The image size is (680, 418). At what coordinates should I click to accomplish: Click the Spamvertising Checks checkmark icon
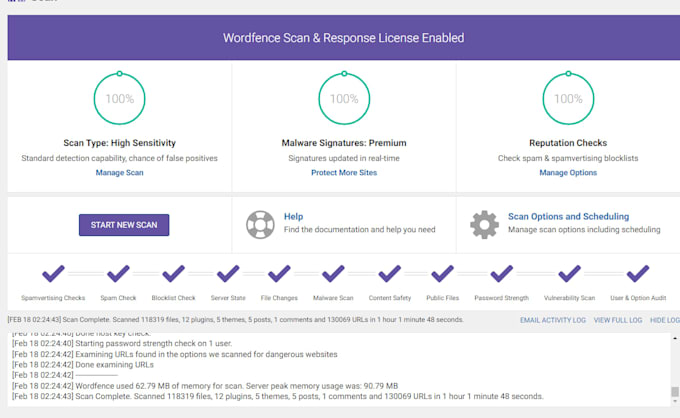(54, 273)
